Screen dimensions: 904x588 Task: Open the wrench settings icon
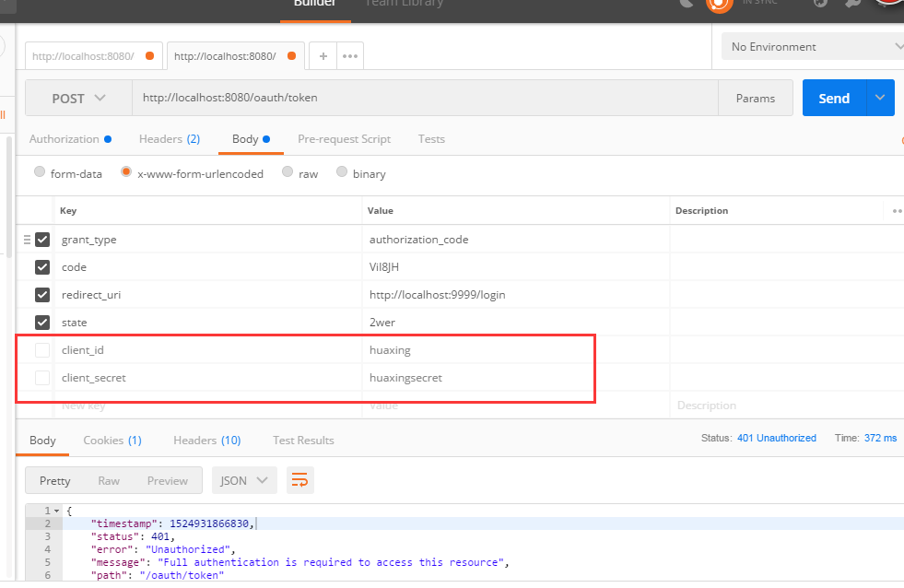852,5
